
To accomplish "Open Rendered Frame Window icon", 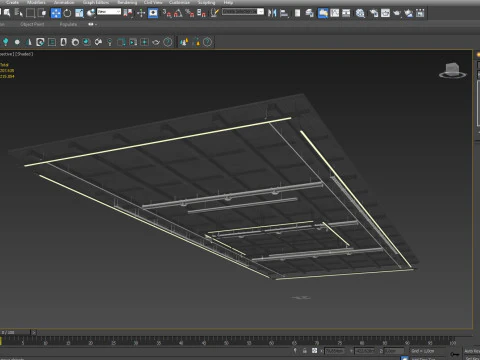I will [385, 13].
